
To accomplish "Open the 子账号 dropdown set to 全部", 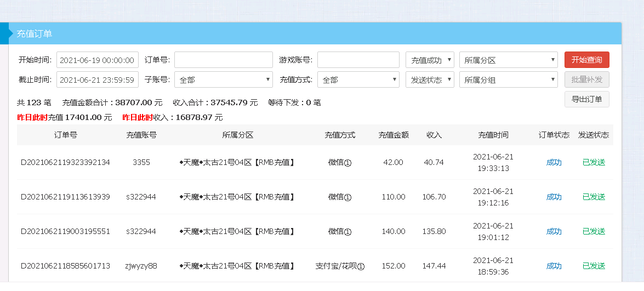I will coord(223,79).
